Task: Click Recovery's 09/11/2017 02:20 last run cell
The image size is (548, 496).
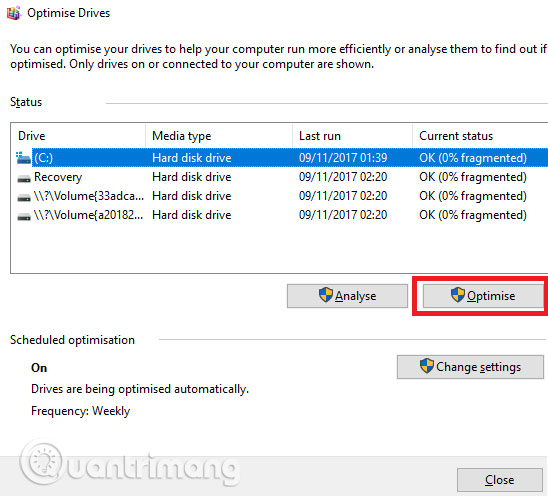Action: 343,177
